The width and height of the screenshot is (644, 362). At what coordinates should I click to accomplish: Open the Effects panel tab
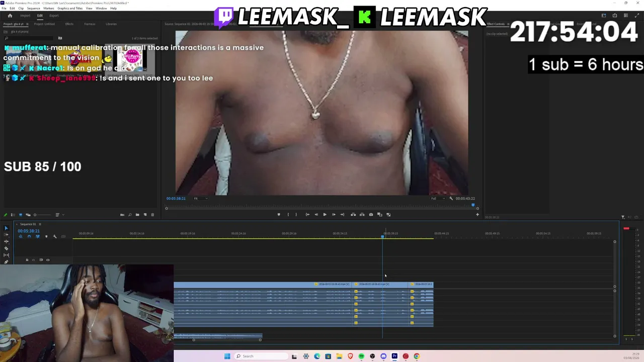coord(69,24)
